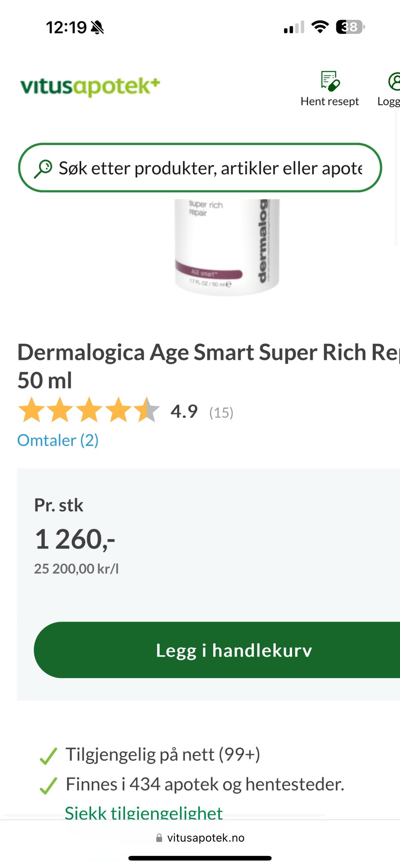The width and height of the screenshot is (400, 868).
Task: Tap the Dermalogica product image
Action: click(x=227, y=246)
